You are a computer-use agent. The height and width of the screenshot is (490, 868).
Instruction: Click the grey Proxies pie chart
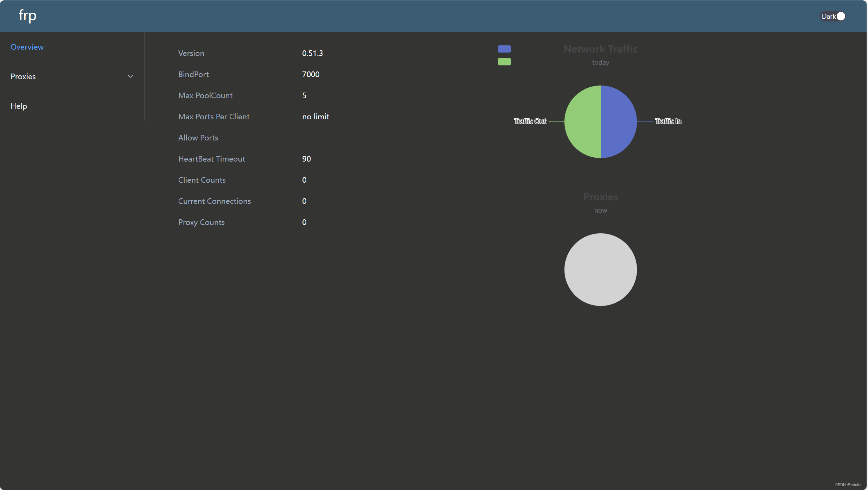pos(601,270)
